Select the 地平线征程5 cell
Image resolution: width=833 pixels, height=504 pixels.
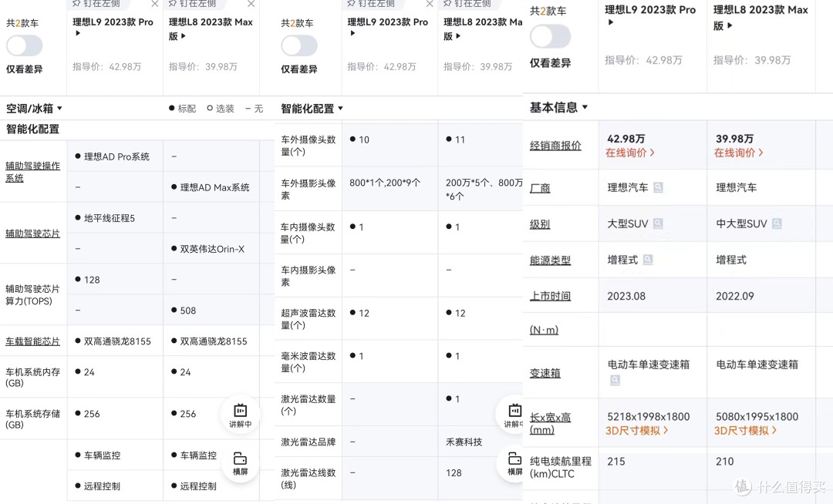pyautogui.click(x=115, y=218)
